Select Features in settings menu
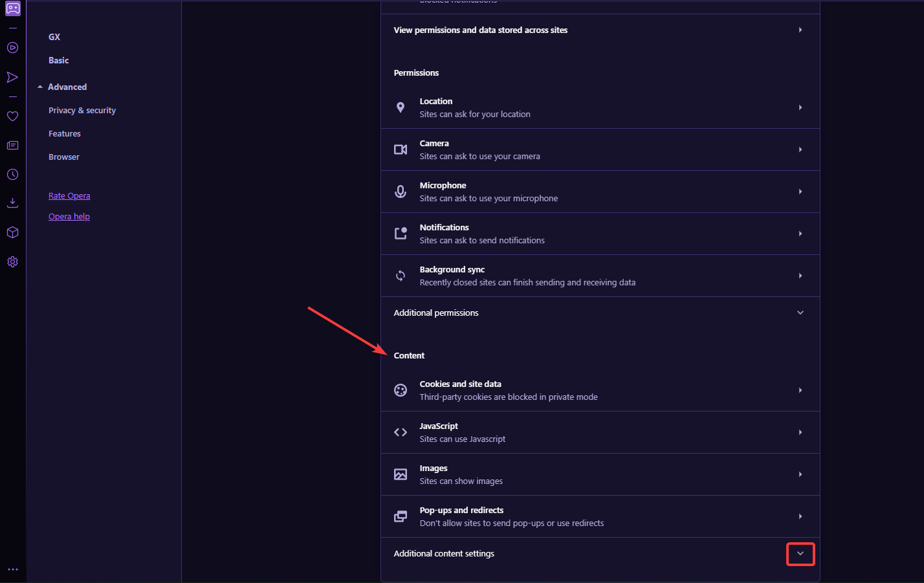The width and height of the screenshot is (924, 583). [x=65, y=134]
